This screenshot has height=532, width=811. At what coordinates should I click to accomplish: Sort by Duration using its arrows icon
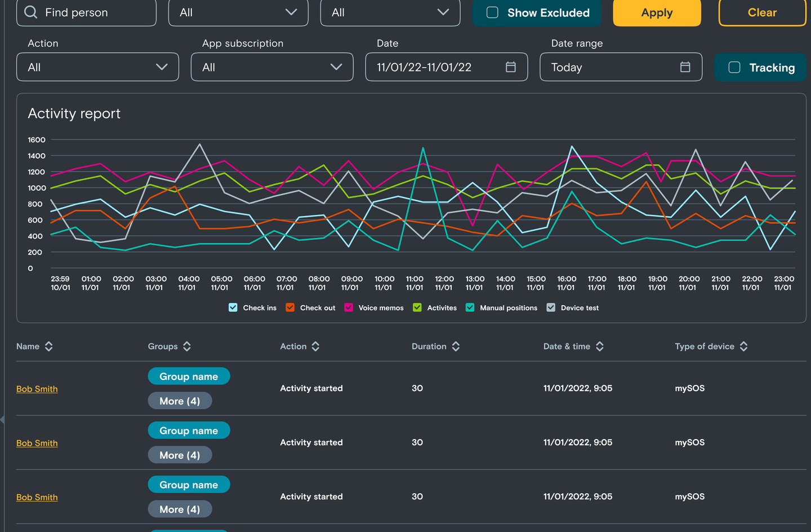(x=456, y=346)
